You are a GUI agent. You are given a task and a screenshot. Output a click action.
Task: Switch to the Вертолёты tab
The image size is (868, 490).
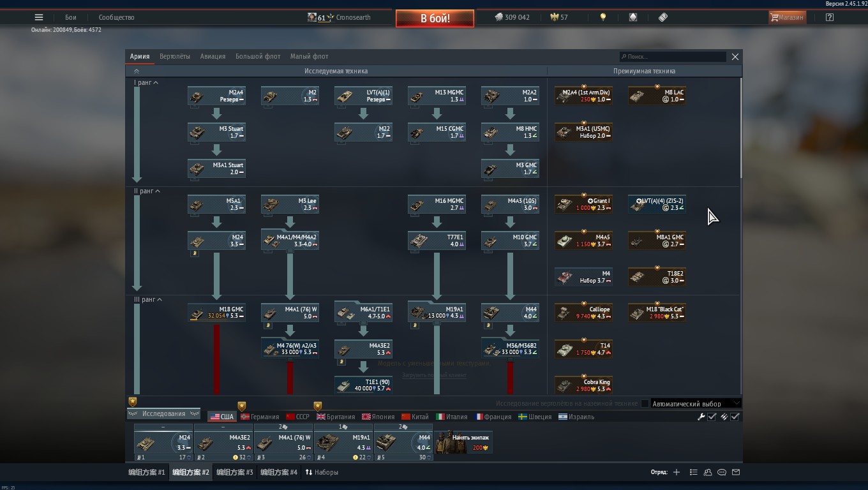tap(175, 56)
